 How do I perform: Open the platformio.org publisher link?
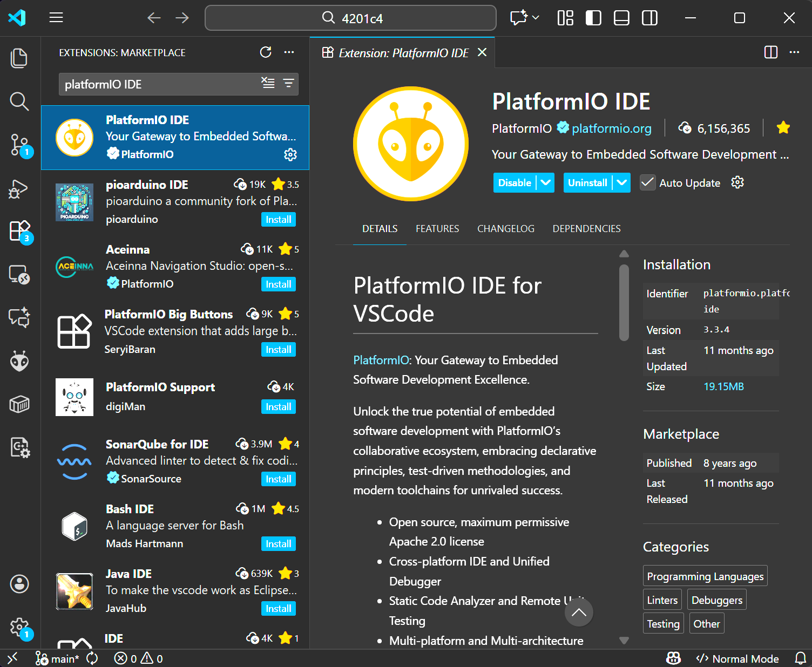coord(611,128)
